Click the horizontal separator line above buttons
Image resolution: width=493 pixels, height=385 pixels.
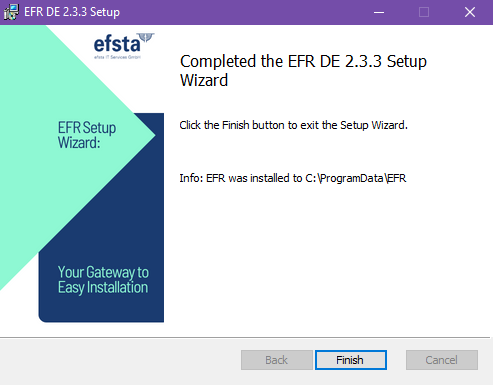click(245, 338)
